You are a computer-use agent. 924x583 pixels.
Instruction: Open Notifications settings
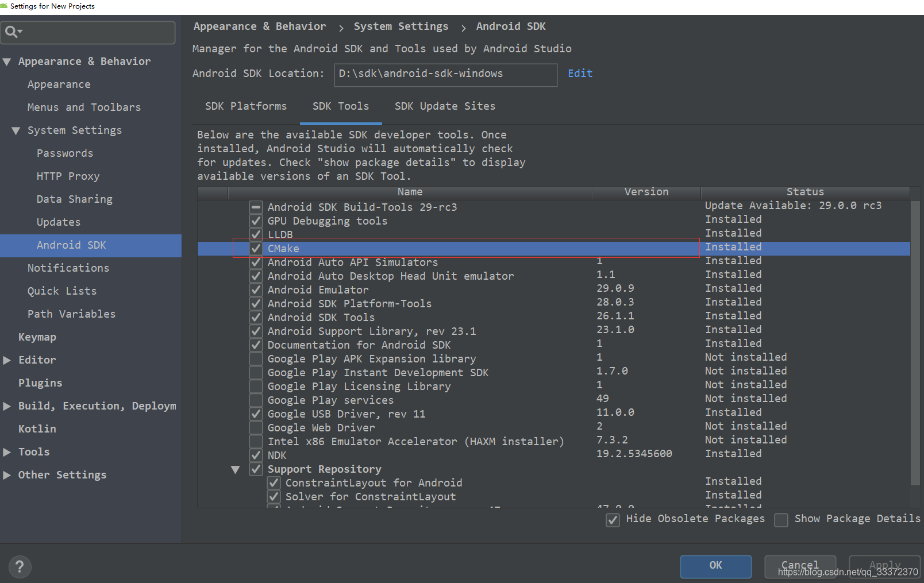click(x=68, y=268)
